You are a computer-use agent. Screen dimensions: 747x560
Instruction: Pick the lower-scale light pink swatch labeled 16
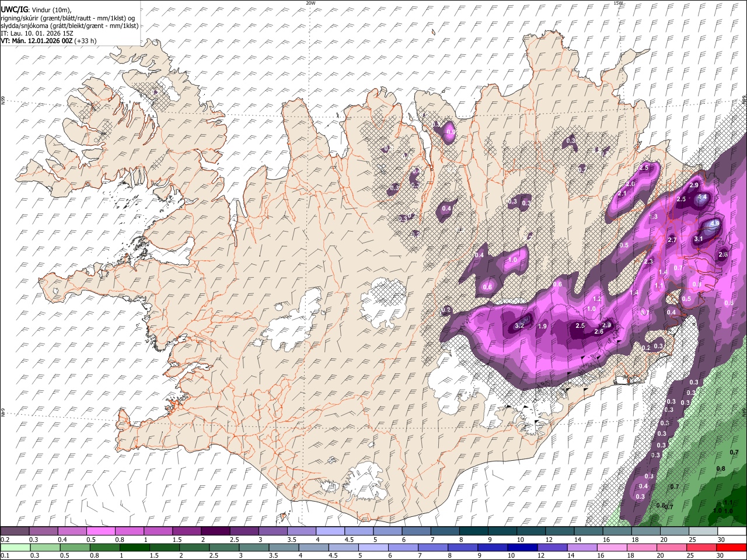tap(613, 548)
